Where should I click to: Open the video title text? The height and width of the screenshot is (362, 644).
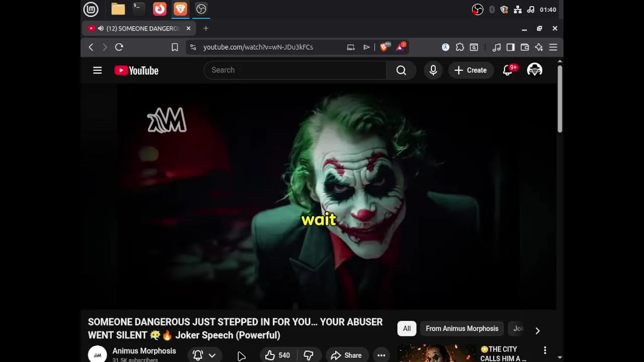pyautogui.click(x=235, y=328)
